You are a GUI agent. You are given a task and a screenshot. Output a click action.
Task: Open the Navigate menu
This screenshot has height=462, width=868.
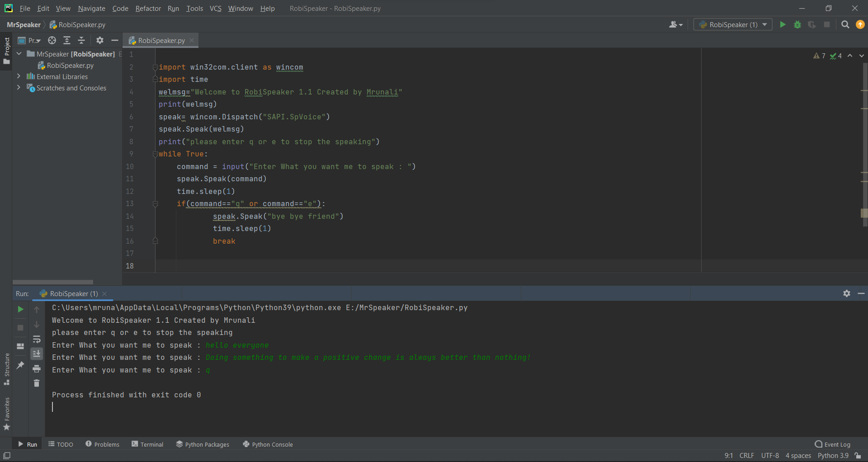[91, 8]
